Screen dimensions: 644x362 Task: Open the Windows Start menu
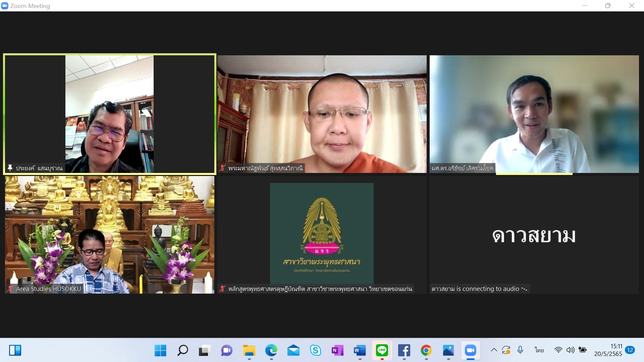click(x=160, y=350)
